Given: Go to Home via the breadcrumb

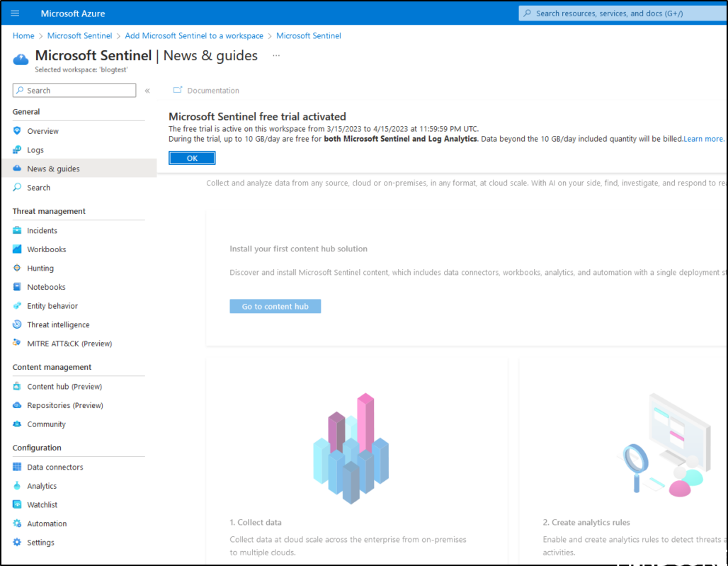Looking at the screenshot, I should 23,35.
